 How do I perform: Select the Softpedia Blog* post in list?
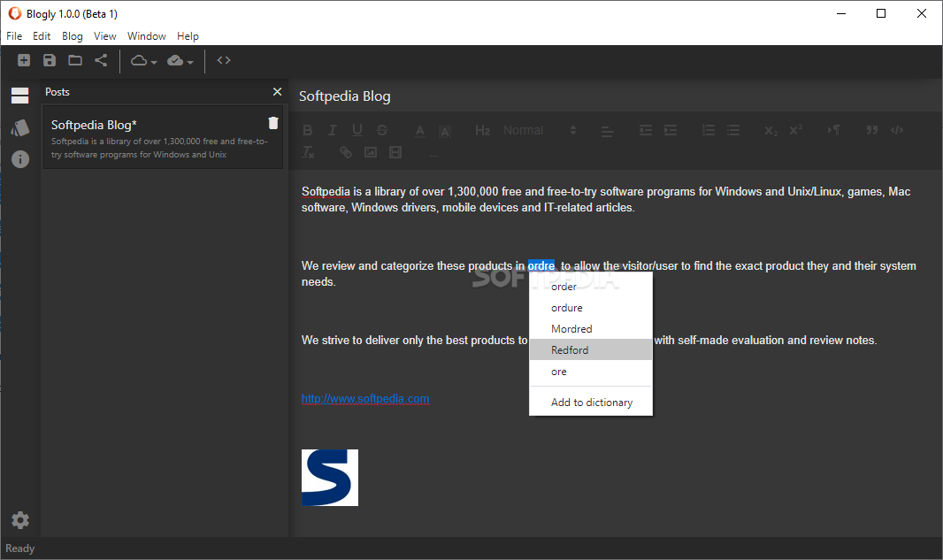[163, 138]
